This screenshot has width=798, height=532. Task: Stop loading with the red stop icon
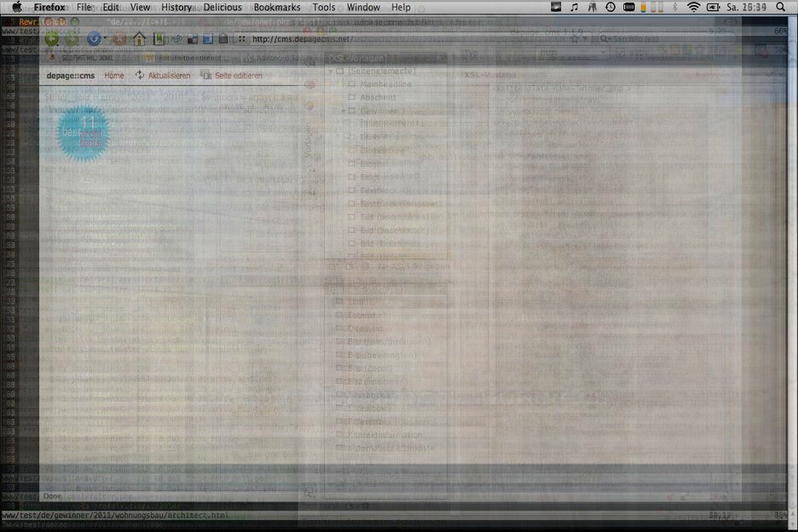pyautogui.click(x=119, y=38)
